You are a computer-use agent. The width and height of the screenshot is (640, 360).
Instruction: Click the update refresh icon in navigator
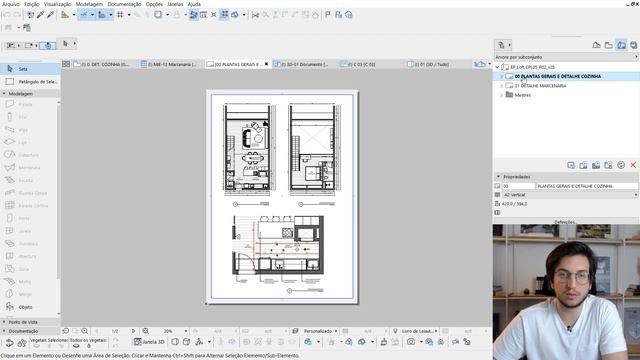[621, 165]
